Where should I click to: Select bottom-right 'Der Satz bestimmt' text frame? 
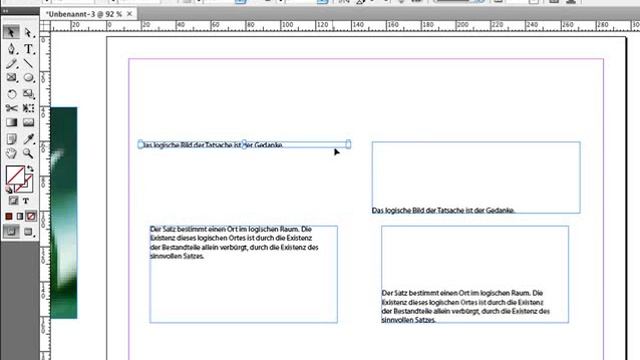click(475, 274)
